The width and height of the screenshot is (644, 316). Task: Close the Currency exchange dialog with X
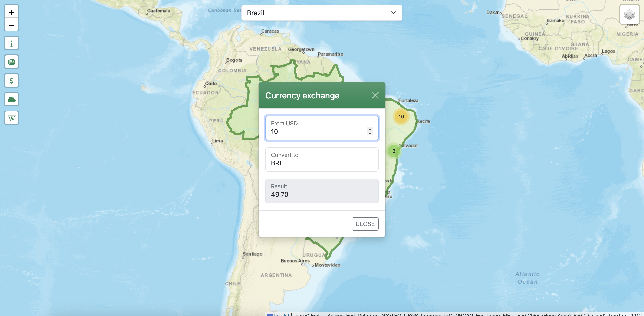click(x=375, y=95)
